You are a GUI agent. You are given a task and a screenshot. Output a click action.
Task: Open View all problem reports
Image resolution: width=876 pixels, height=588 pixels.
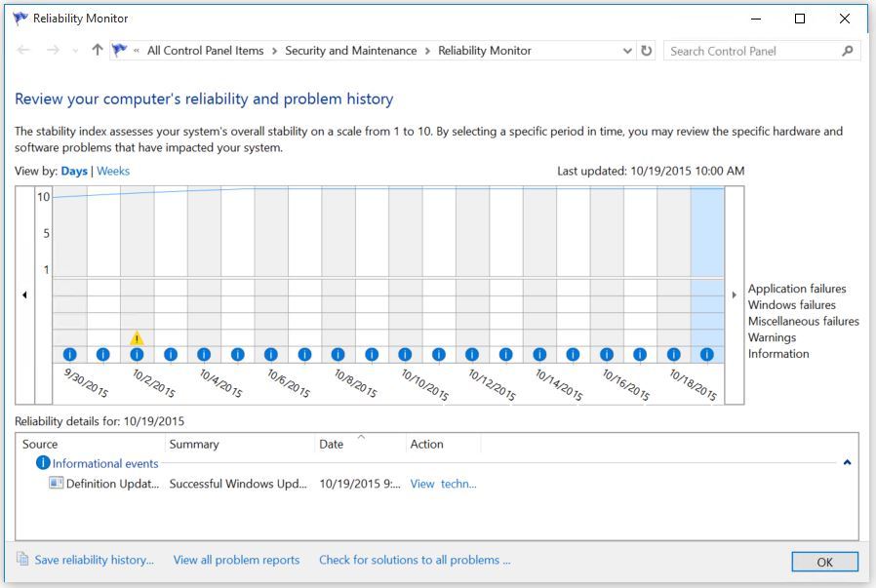point(236,560)
